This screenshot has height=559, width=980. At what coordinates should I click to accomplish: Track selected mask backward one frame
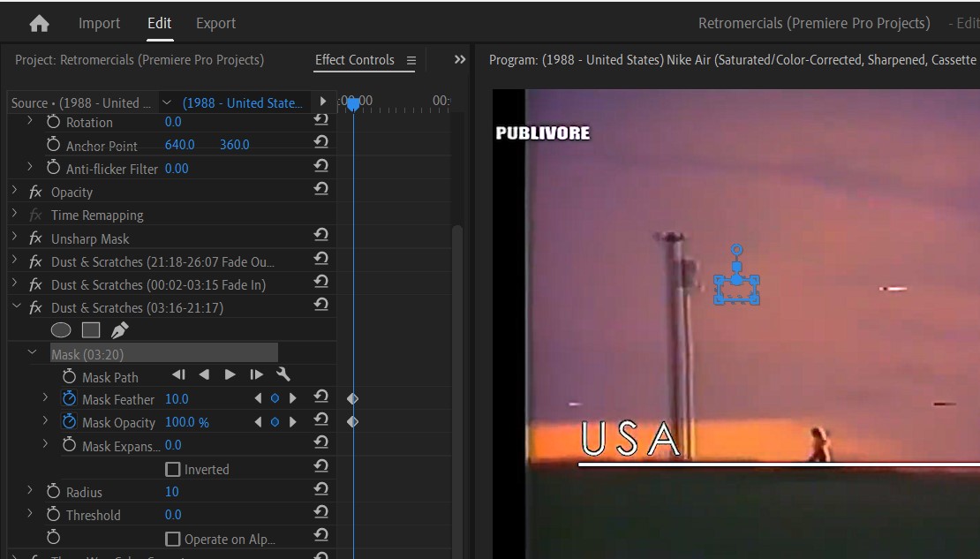[178, 374]
